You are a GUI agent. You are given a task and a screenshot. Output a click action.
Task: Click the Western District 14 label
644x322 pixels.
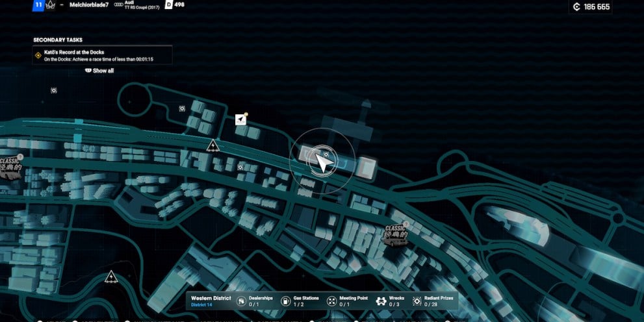click(x=212, y=301)
